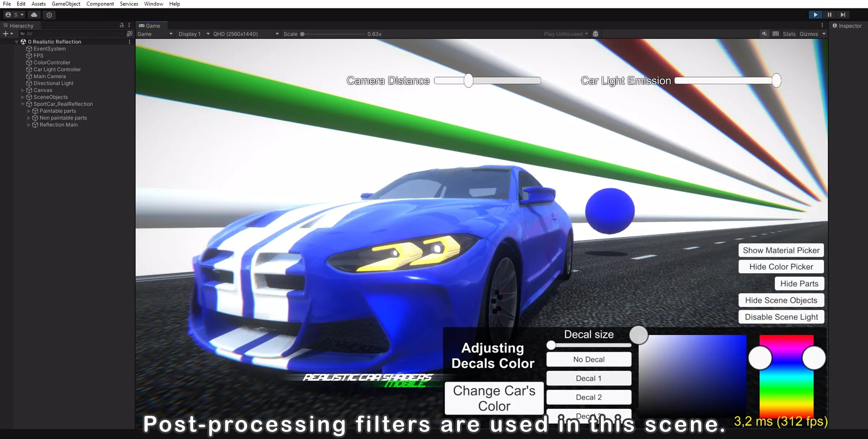Click the keyboard input icon in Game toolbar
This screenshot has width=868, height=439.
[775, 34]
